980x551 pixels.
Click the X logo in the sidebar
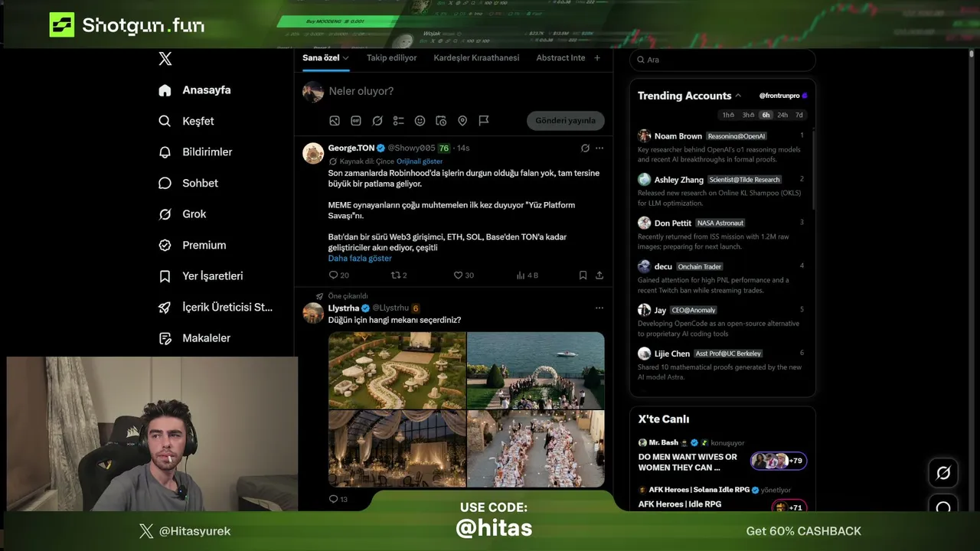click(x=165, y=59)
